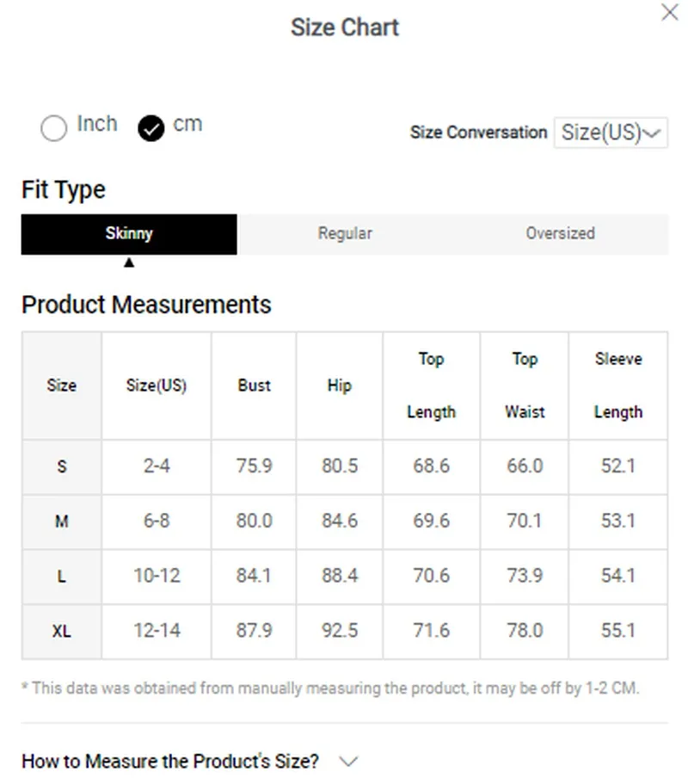Switch to the Skinny fit type tab
Viewport: 688px width, 784px height.
point(129,234)
